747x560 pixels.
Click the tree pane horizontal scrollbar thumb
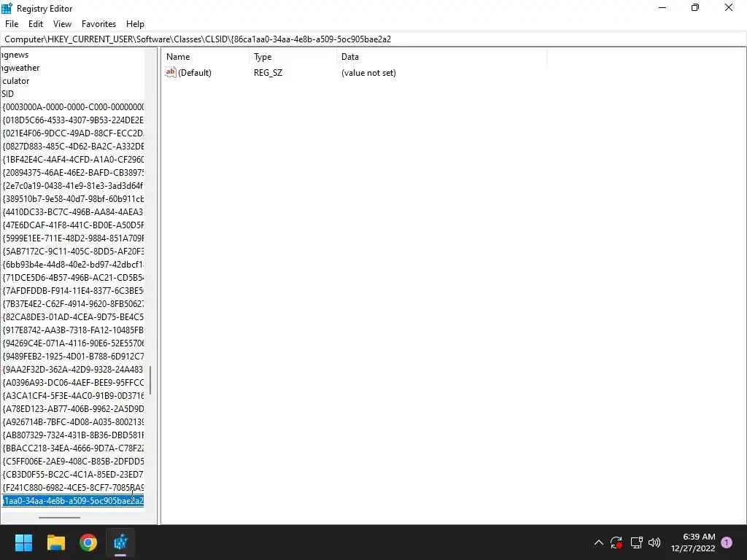(x=60, y=517)
